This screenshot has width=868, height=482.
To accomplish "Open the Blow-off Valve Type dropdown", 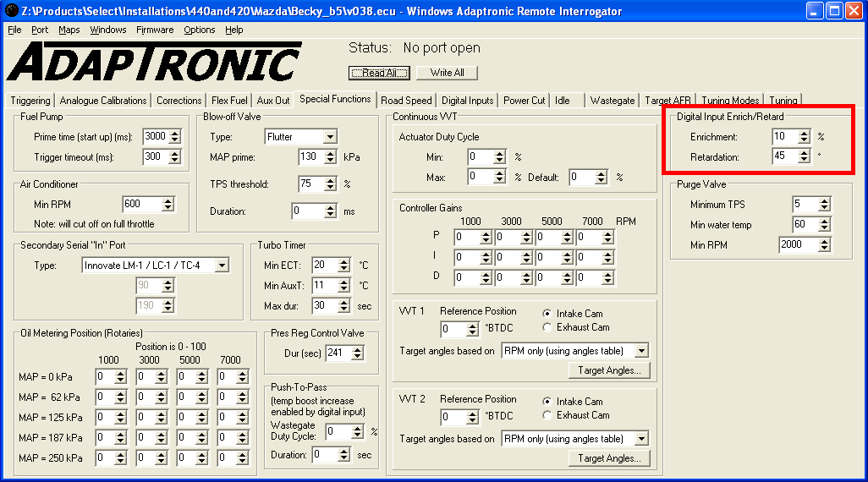I will [x=329, y=137].
